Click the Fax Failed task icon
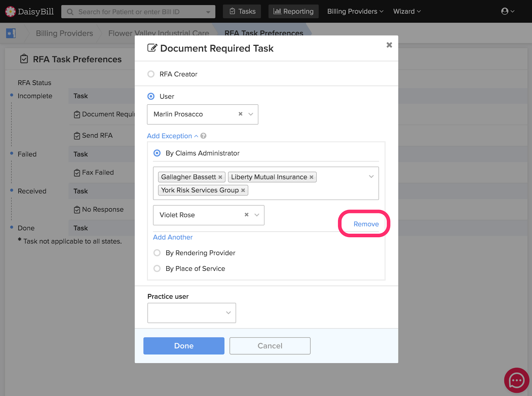 (77, 173)
